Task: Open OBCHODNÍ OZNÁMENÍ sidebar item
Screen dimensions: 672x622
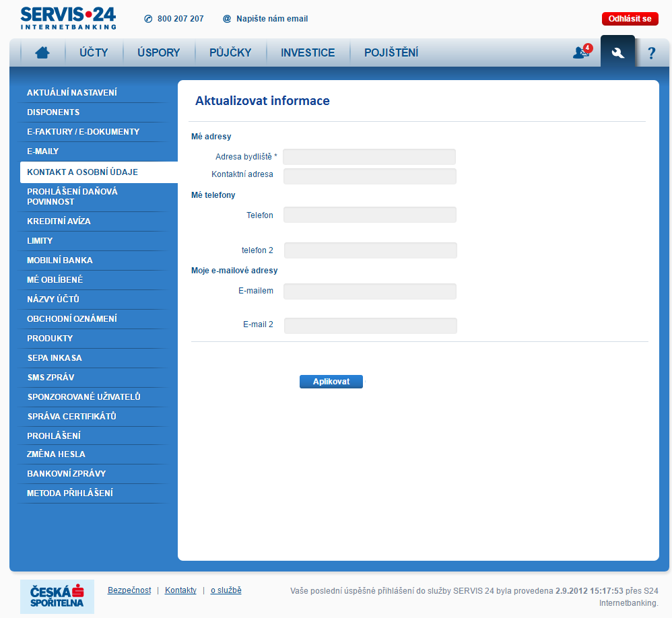Action: coord(72,319)
